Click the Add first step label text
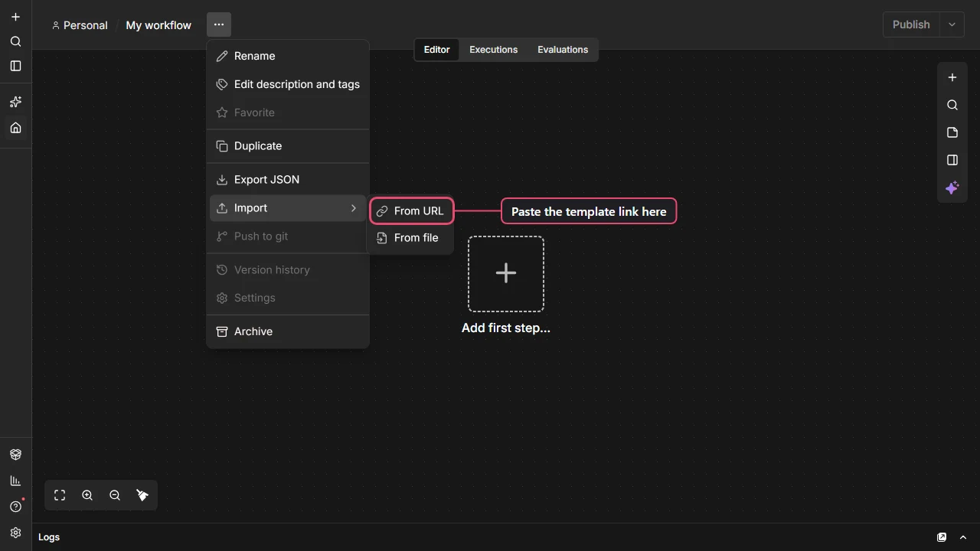Image resolution: width=980 pixels, height=551 pixels. click(506, 328)
